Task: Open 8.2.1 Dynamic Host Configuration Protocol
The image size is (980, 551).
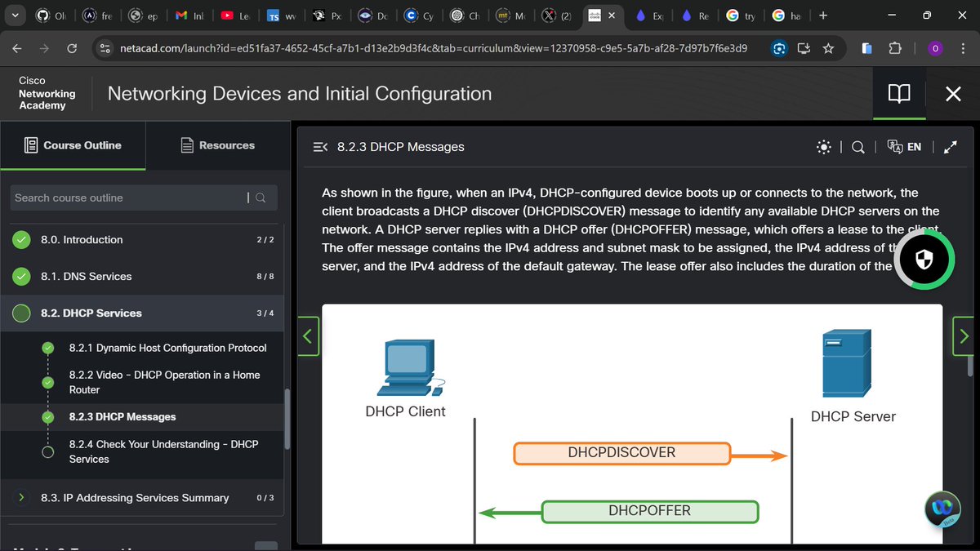Action: [167, 348]
